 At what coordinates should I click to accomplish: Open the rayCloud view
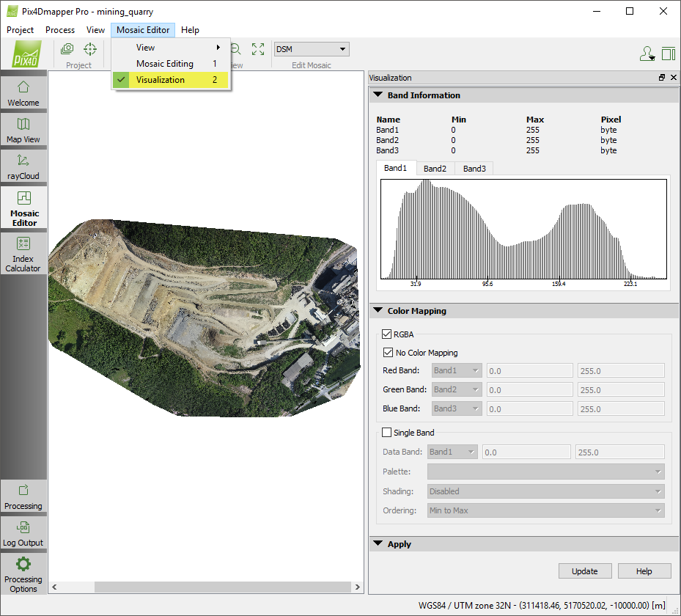click(23, 166)
